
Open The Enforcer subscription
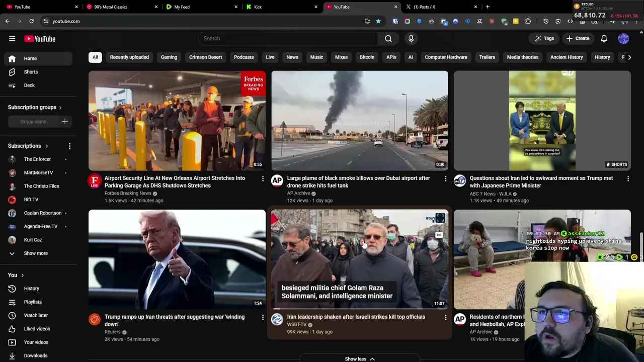[x=38, y=159]
